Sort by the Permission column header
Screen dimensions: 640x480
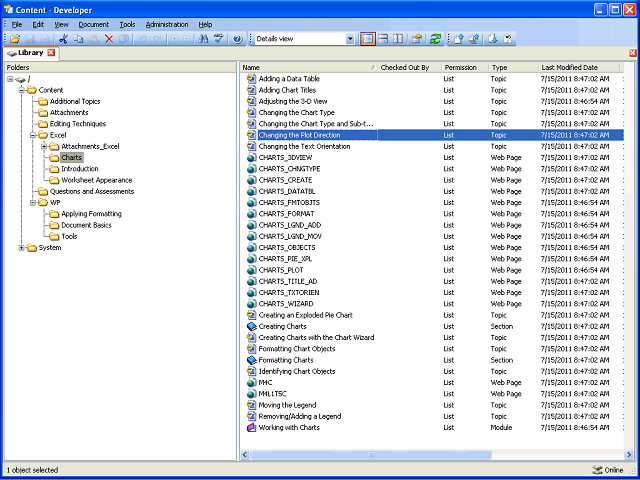pyautogui.click(x=465, y=68)
